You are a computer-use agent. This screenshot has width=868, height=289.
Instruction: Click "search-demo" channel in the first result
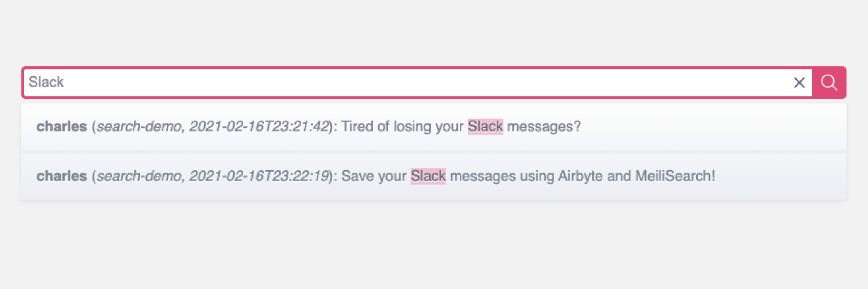pyautogui.click(x=139, y=127)
